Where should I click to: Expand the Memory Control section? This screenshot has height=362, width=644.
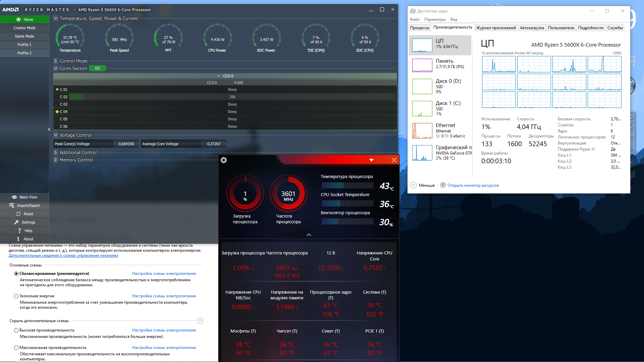click(x=56, y=160)
